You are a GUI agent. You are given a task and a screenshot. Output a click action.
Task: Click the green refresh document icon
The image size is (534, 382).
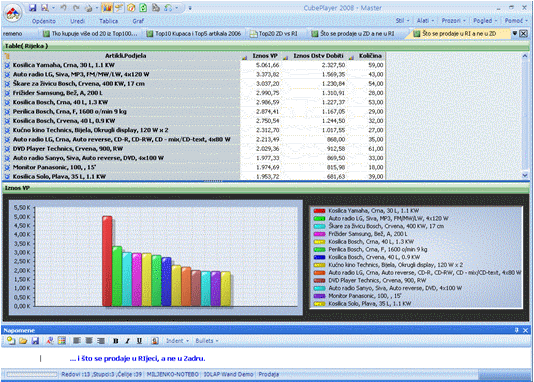[143, 8]
